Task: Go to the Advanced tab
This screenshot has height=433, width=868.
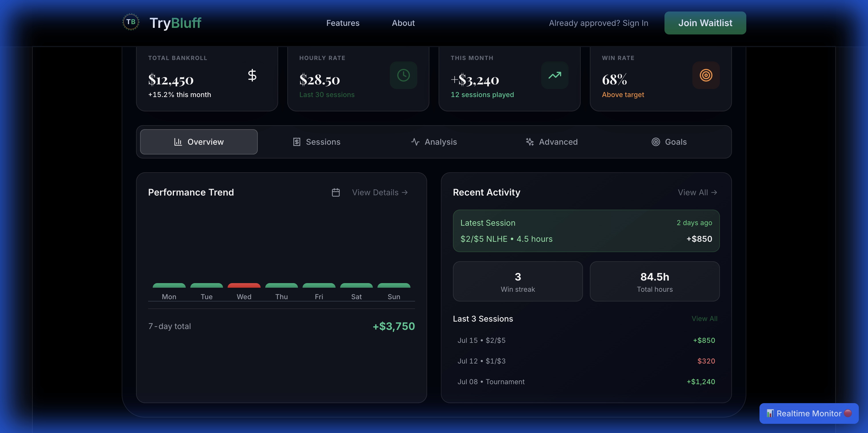Action: [x=552, y=142]
